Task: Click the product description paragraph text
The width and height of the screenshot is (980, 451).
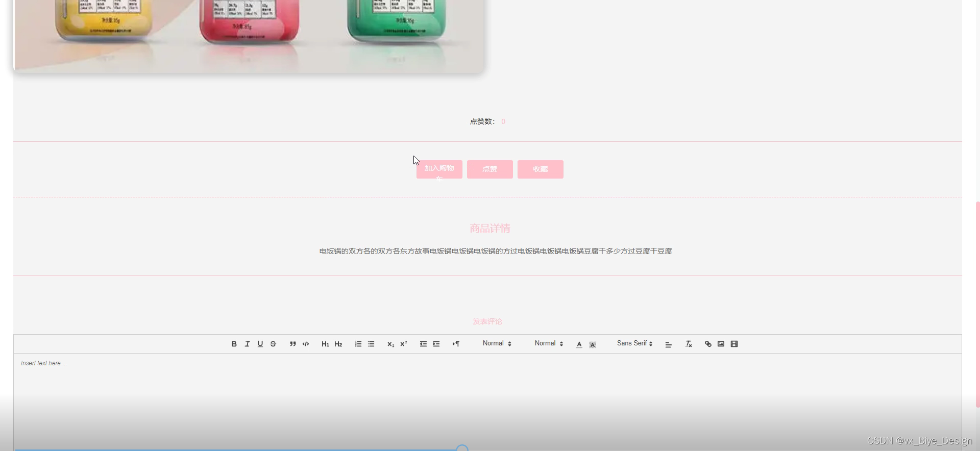Action: pos(496,251)
